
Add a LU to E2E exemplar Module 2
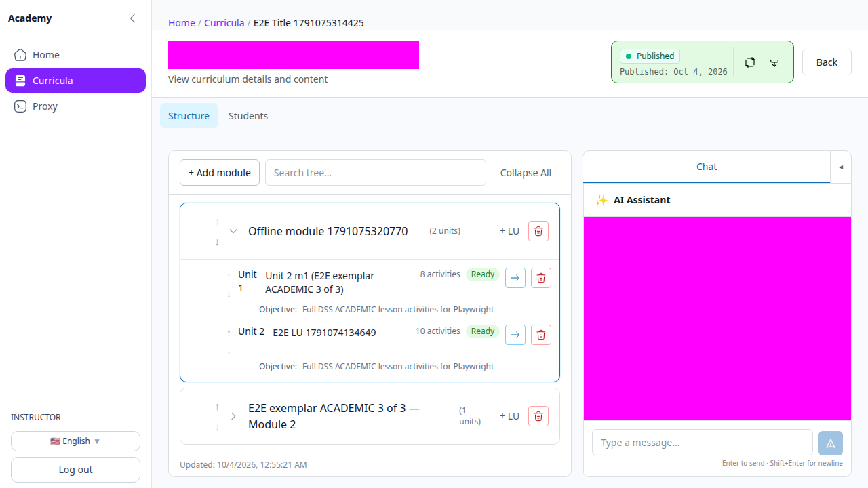tap(509, 416)
